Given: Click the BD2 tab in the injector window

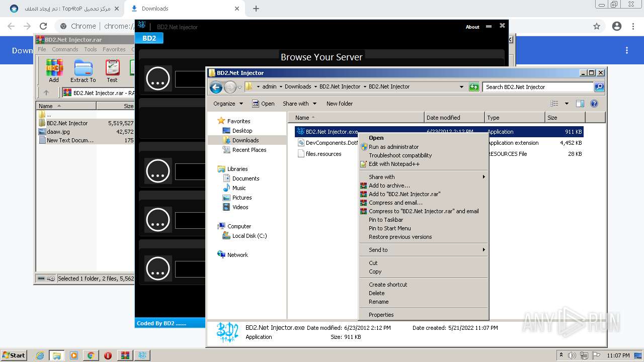Looking at the screenshot, I should pyautogui.click(x=149, y=38).
